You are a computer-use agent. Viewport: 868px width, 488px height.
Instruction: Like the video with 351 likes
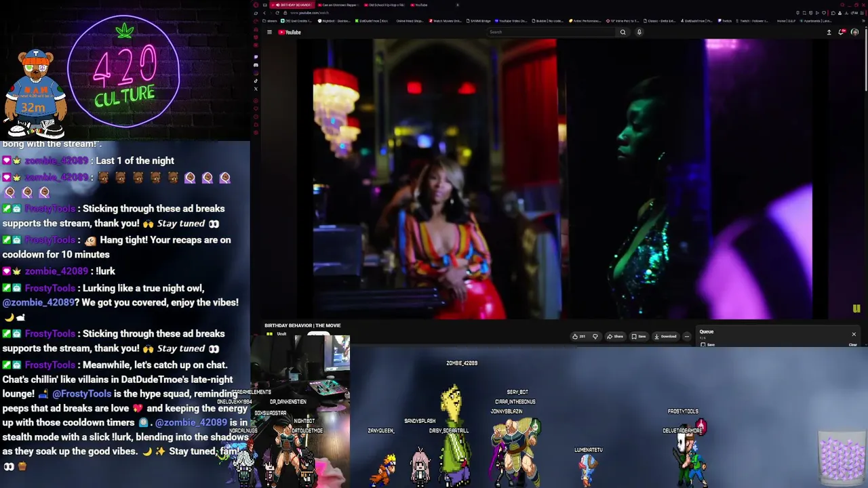pos(578,336)
